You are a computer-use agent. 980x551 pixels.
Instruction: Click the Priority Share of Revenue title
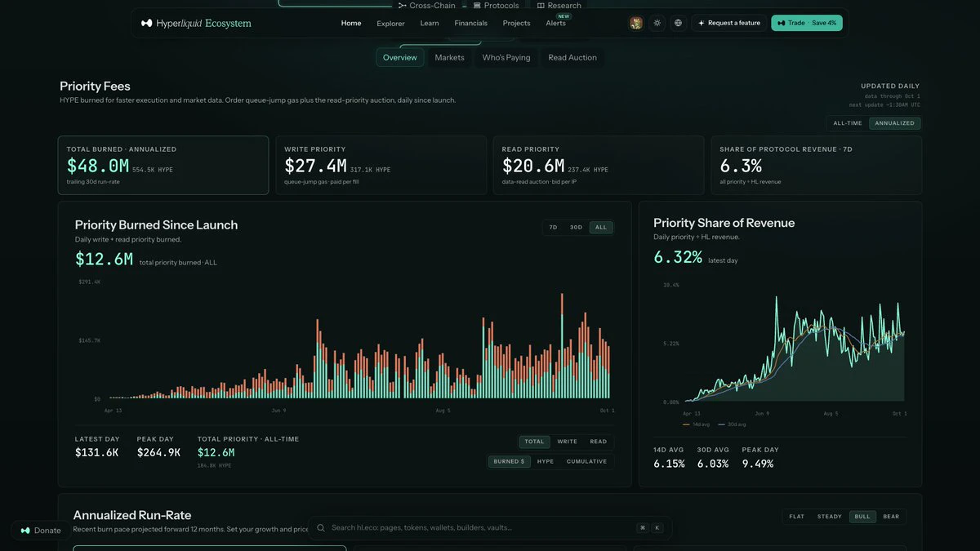tap(724, 223)
